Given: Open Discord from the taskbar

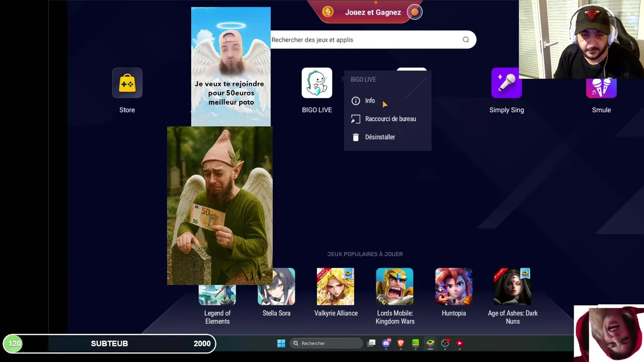Looking at the screenshot, I should click(x=386, y=343).
